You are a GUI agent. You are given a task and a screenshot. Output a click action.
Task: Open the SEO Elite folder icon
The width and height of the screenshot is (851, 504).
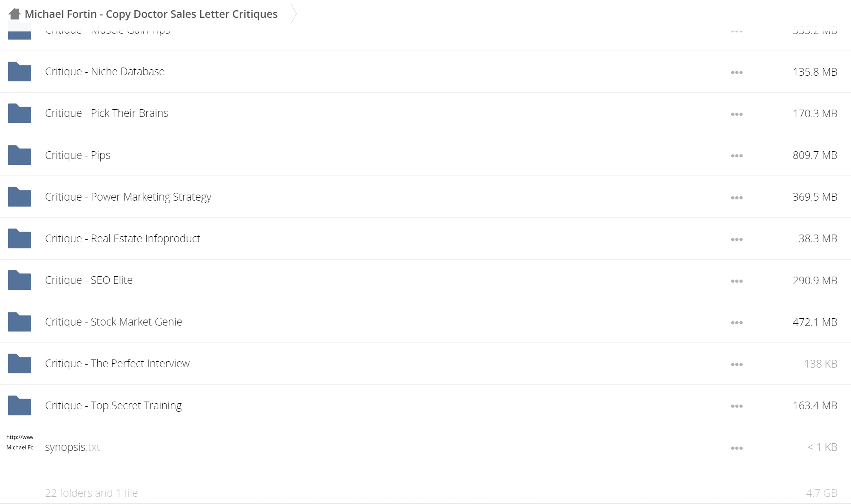(x=20, y=280)
